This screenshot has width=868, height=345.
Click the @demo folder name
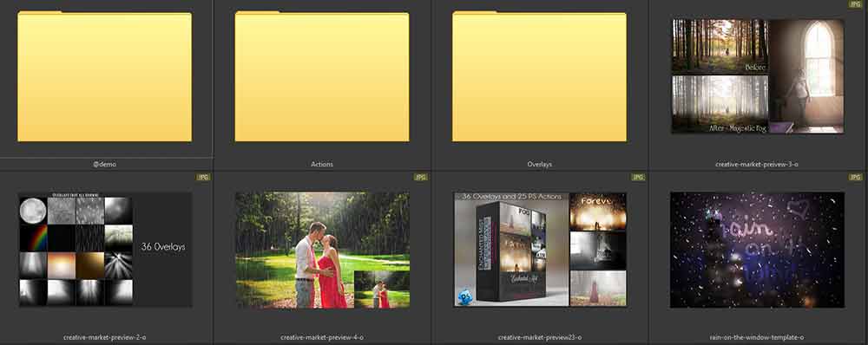105,164
